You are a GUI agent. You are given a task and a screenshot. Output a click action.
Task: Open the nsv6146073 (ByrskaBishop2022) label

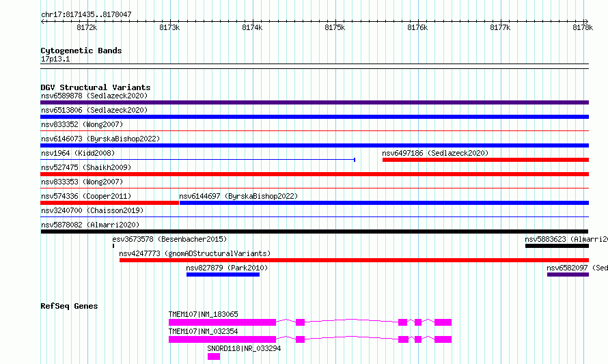(x=100, y=139)
